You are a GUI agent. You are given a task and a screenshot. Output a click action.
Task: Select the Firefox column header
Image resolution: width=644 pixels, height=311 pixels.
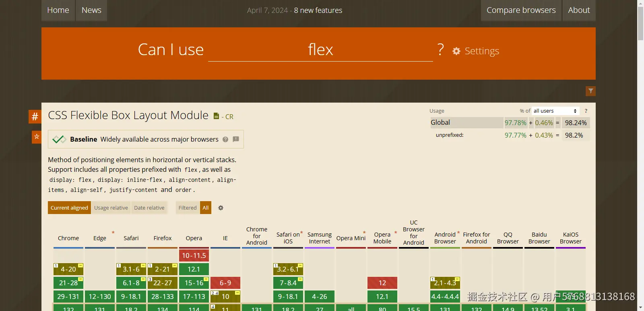click(163, 238)
